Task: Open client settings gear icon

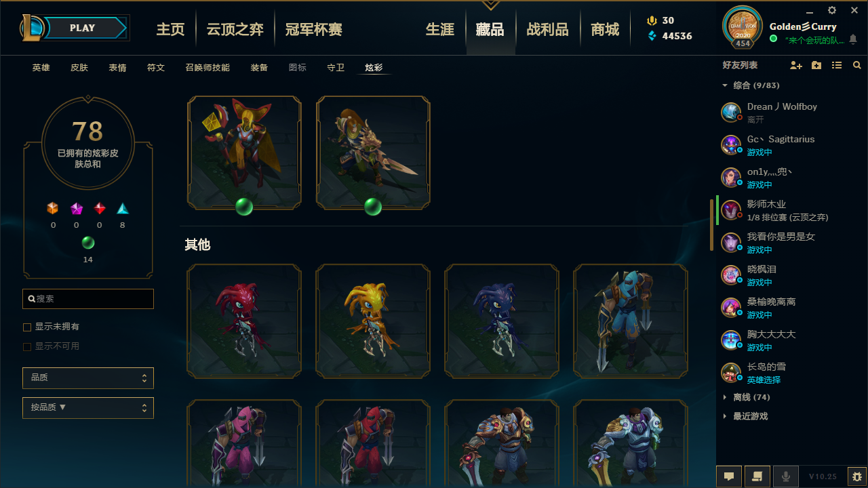Action: [x=832, y=10]
